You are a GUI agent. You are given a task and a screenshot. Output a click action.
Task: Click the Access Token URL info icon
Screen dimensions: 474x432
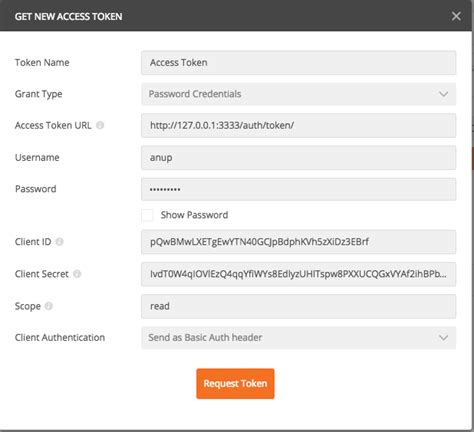[100, 125]
